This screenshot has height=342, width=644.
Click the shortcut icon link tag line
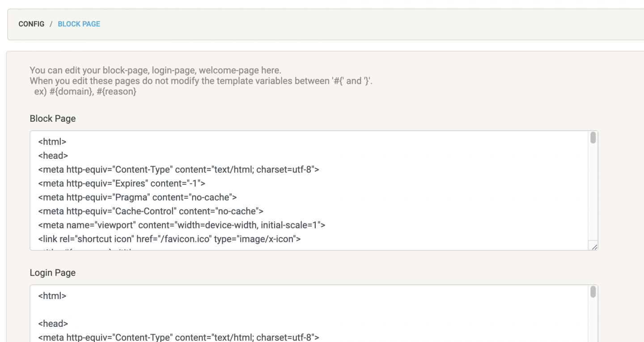click(x=169, y=239)
